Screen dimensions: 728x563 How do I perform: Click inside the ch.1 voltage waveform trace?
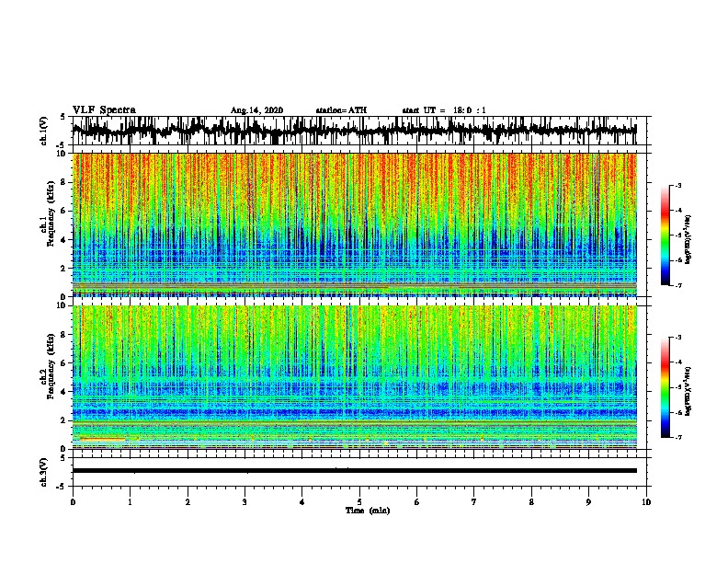pos(354,131)
